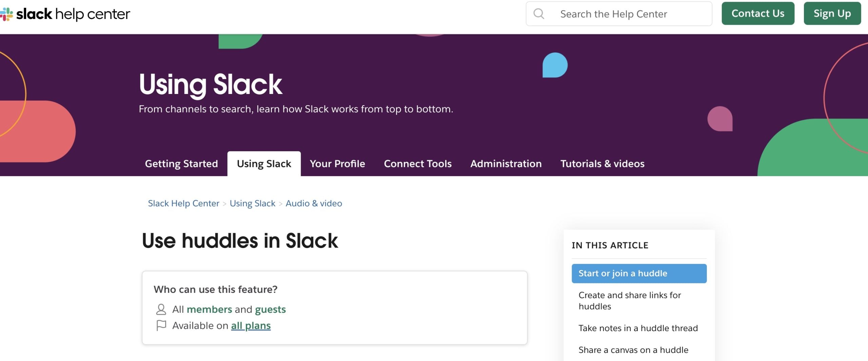Select the Using Slack tab
This screenshot has height=361, width=868.
[x=264, y=164]
